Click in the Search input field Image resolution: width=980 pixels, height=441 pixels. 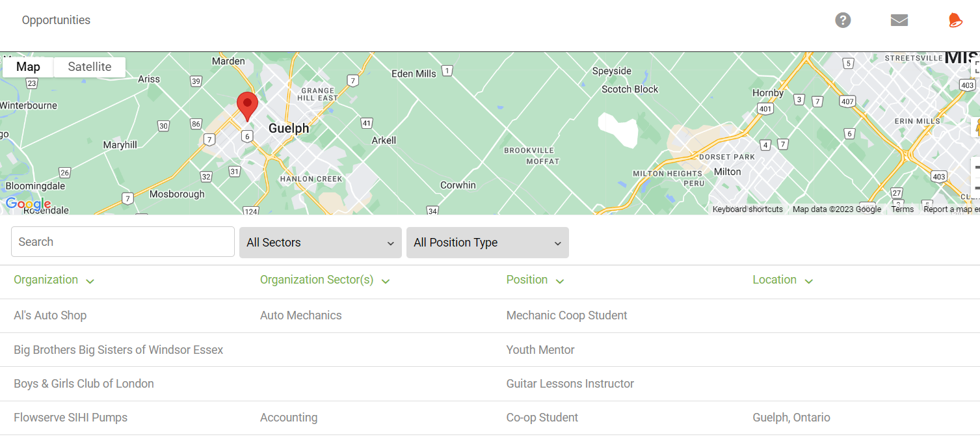[x=123, y=242]
